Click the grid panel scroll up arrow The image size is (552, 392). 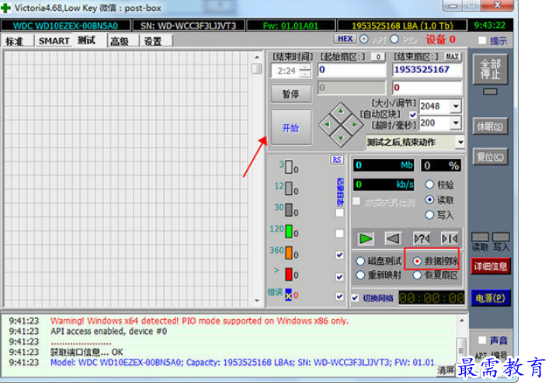click(257, 57)
